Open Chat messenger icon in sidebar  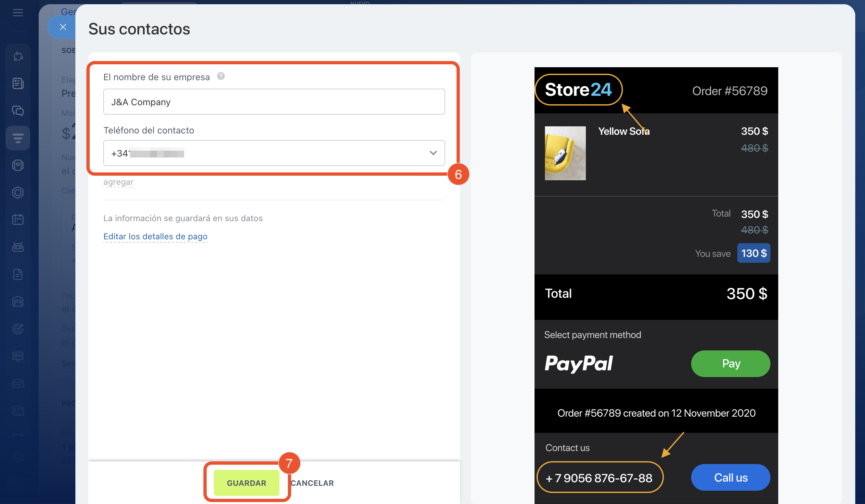[18, 110]
